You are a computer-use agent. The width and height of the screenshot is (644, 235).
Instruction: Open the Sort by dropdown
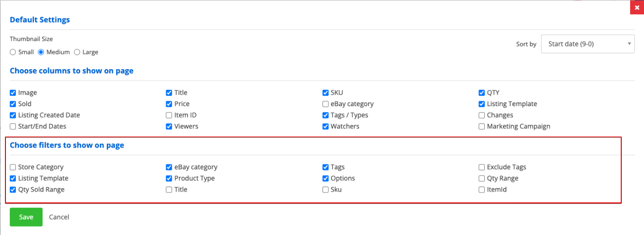click(588, 44)
